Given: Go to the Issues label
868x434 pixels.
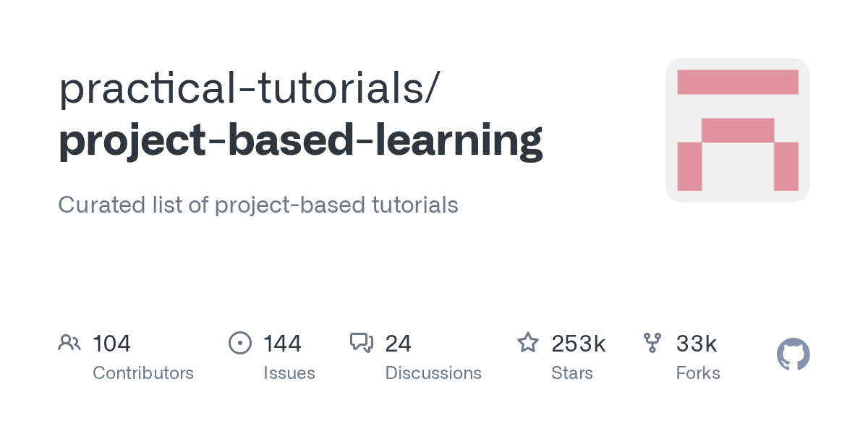Looking at the screenshot, I should tap(289, 373).
